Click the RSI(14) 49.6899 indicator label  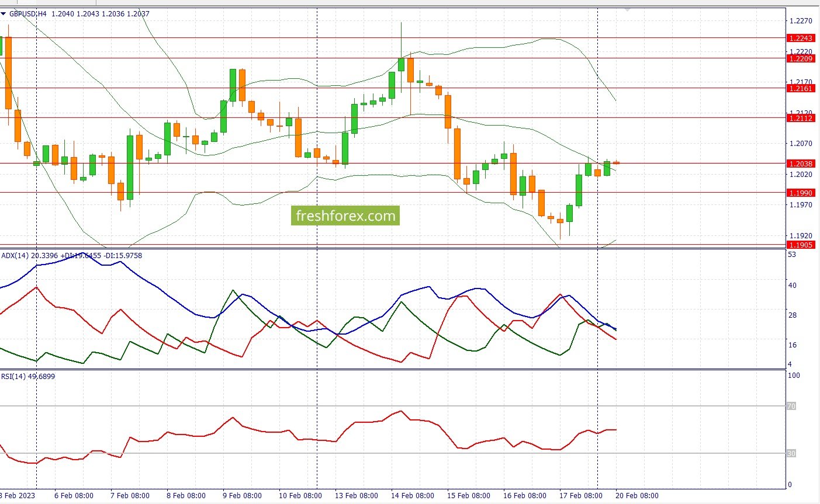pos(28,377)
